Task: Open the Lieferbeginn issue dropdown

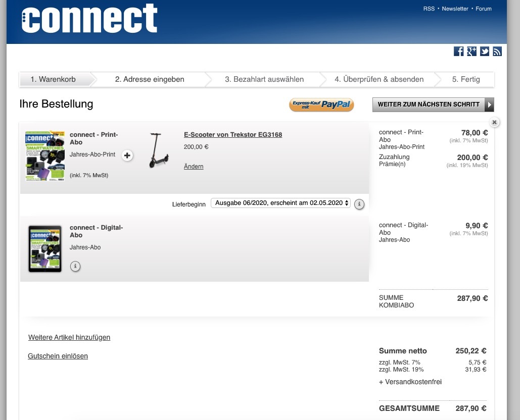Action: [x=280, y=203]
